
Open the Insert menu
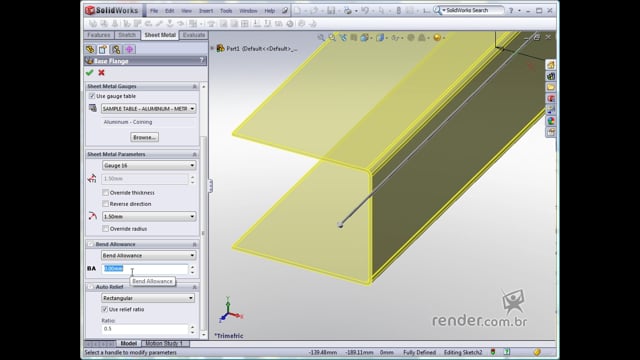coord(206,11)
